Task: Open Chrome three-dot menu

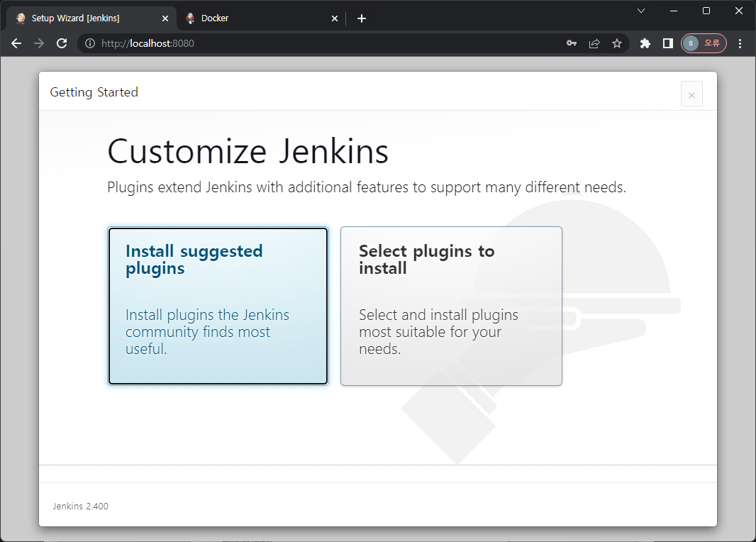Action: pos(740,43)
